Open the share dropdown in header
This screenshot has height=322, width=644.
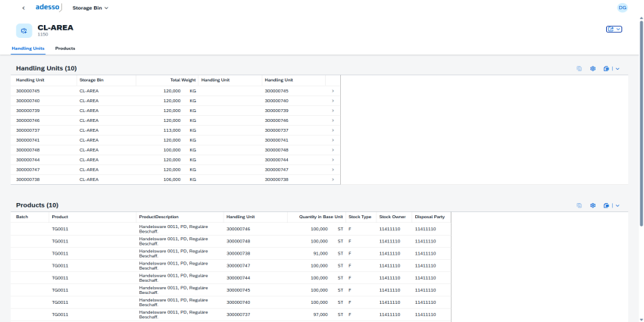click(614, 29)
